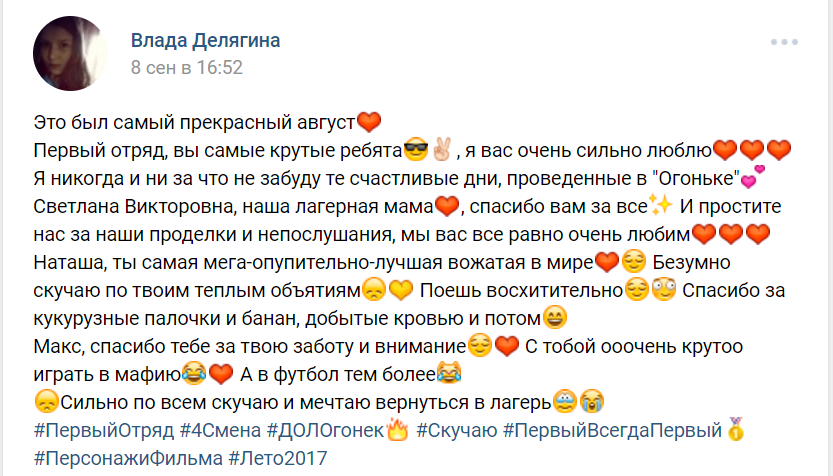Image resolution: width=833 pixels, height=476 pixels.
Task: Open the three-dots post actions menu
Action: point(784,42)
